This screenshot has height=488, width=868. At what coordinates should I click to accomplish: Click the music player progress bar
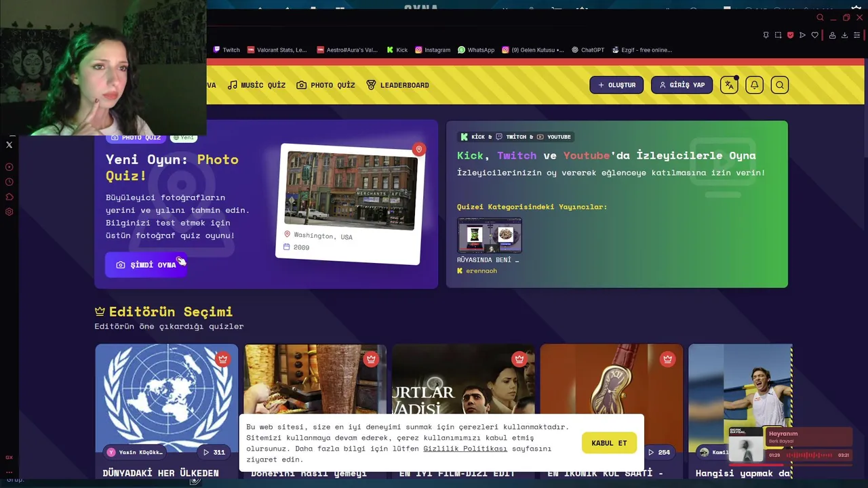coord(790,466)
